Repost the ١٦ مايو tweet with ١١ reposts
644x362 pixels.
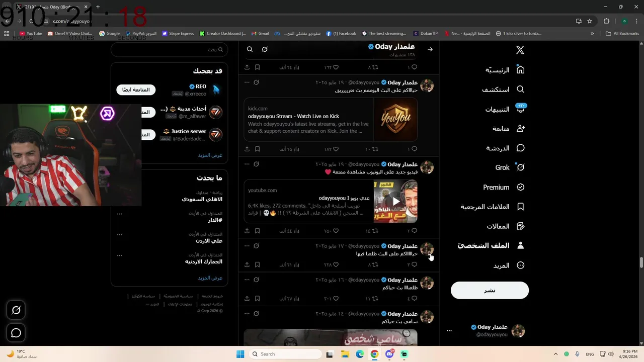tap(372, 299)
